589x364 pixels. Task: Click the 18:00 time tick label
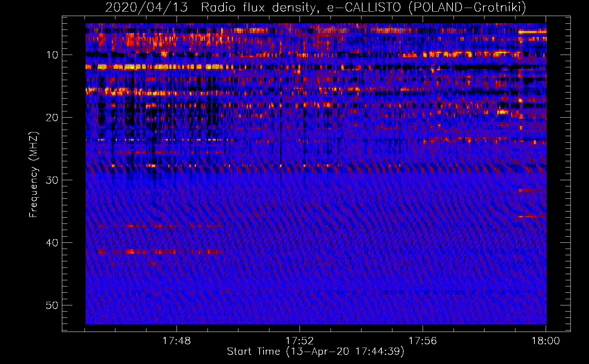point(546,341)
